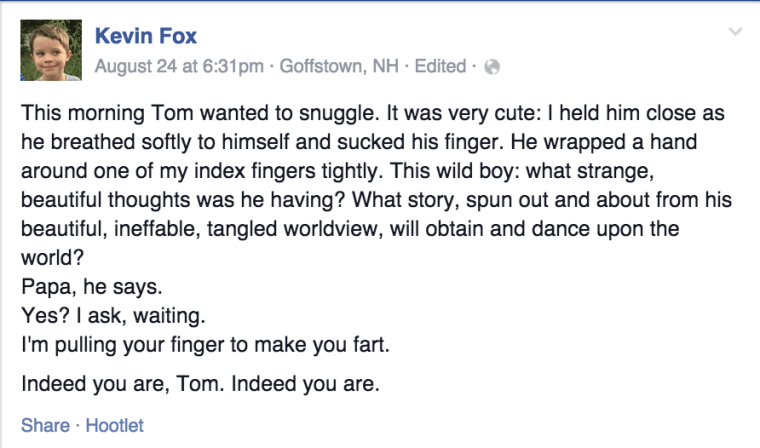Click the line "Papa, he says."

[x=90, y=284]
